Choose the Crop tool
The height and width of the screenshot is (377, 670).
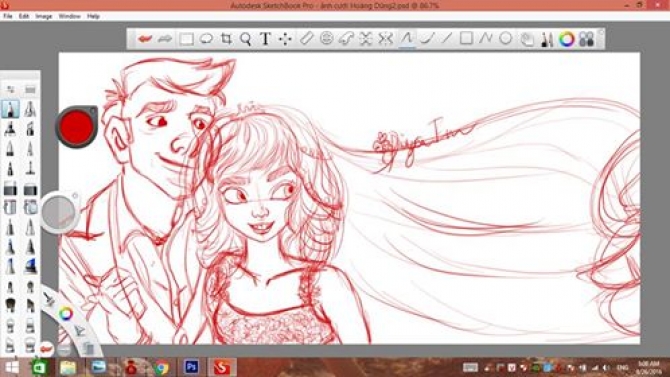point(226,39)
